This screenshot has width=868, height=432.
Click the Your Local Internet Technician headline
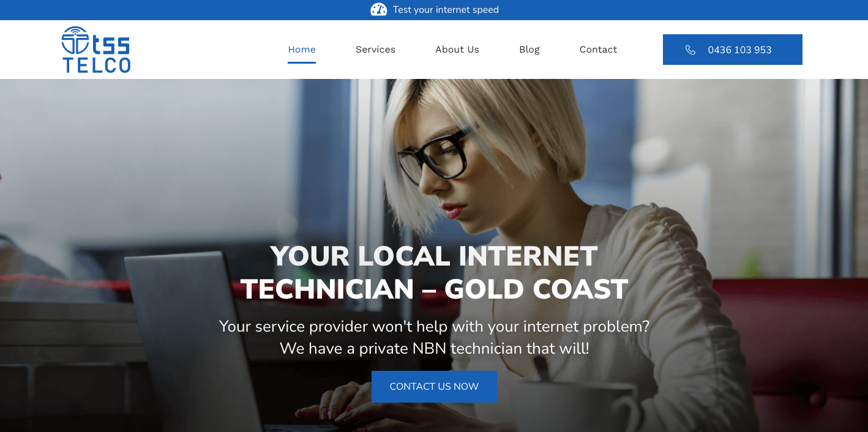point(434,272)
